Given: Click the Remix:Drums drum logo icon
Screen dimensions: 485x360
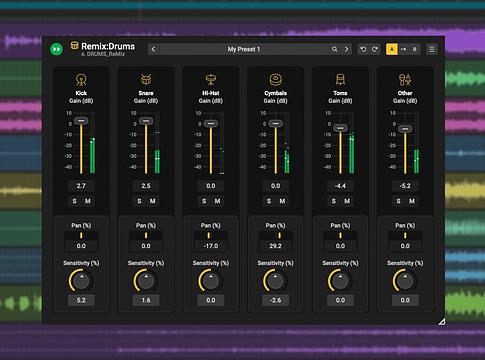Looking at the screenshot, I should [x=74, y=46].
